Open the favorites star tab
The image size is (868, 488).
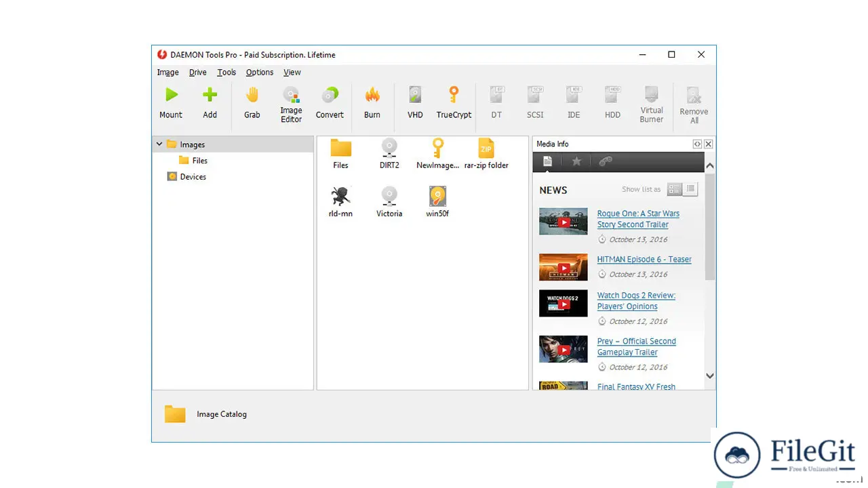point(576,161)
